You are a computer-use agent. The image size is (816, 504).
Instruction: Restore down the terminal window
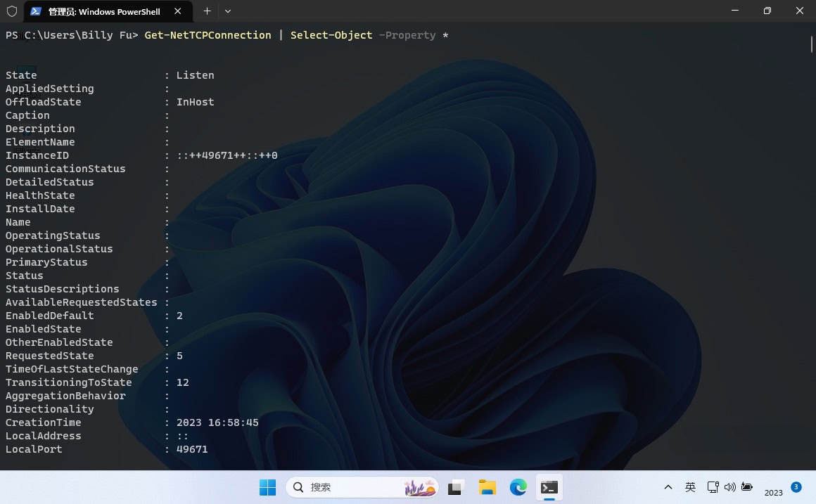click(767, 11)
